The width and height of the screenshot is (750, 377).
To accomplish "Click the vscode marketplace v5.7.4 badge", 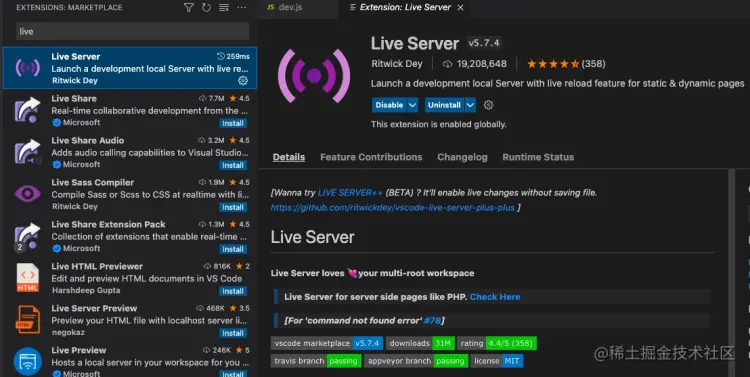I will pyautogui.click(x=327, y=344).
